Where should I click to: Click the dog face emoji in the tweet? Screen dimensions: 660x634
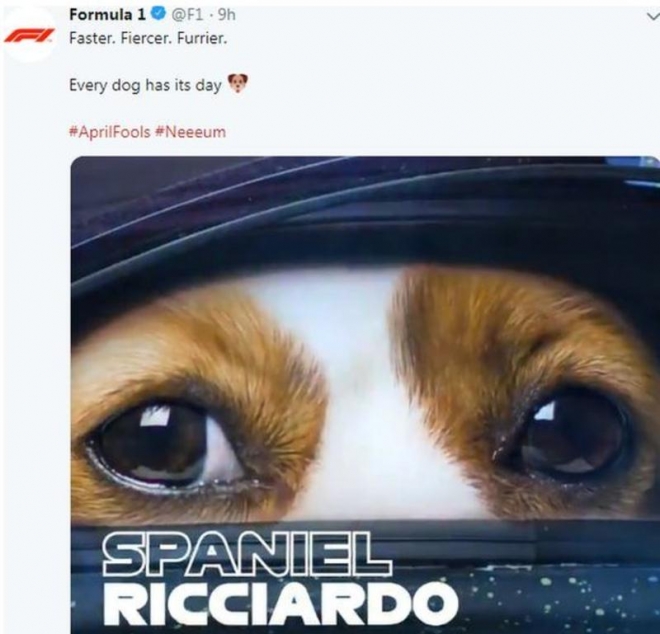[237, 83]
